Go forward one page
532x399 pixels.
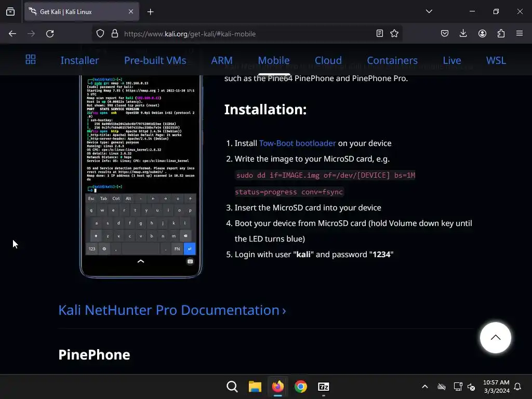[31, 34]
